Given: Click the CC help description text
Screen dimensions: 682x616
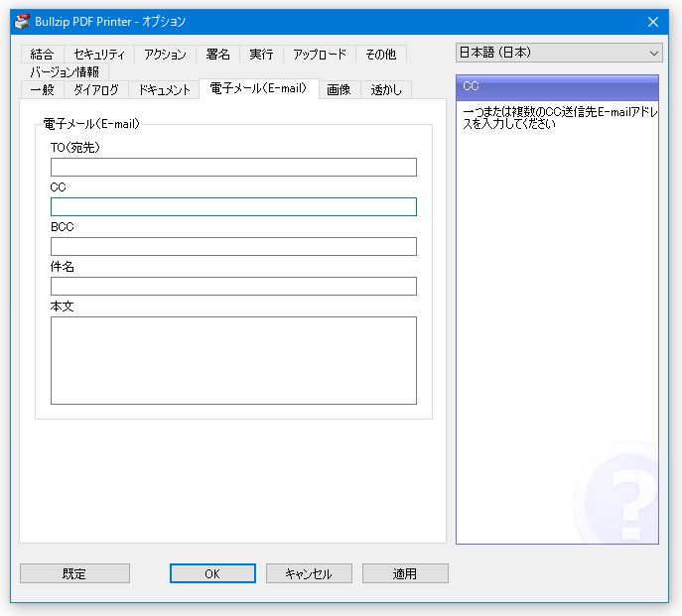Looking at the screenshot, I should click(x=560, y=118).
